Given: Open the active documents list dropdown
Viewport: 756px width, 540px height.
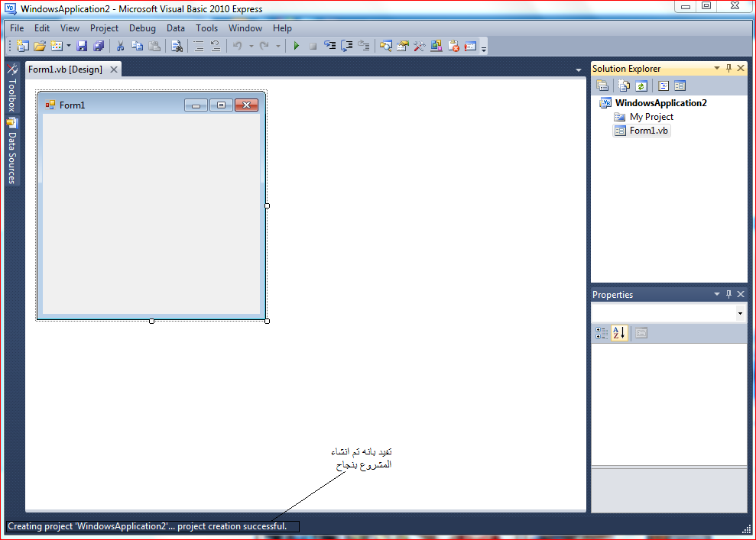Looking at the screenshot, I should click(x=578, y=70).
